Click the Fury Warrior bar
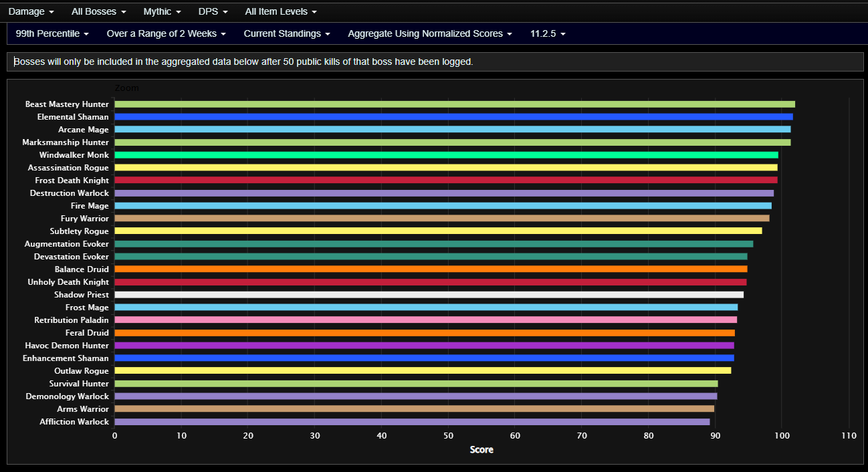Image resolution: width=868 pixels, height=472 pixels. (x=442, y=219)
